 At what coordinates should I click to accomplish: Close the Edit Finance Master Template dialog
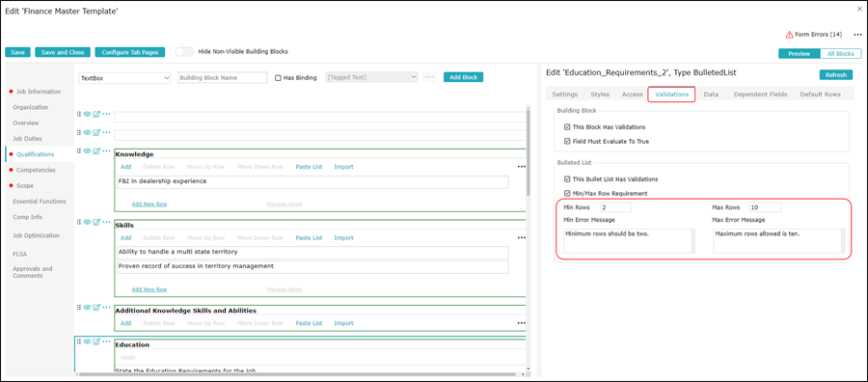pos(859,10)
